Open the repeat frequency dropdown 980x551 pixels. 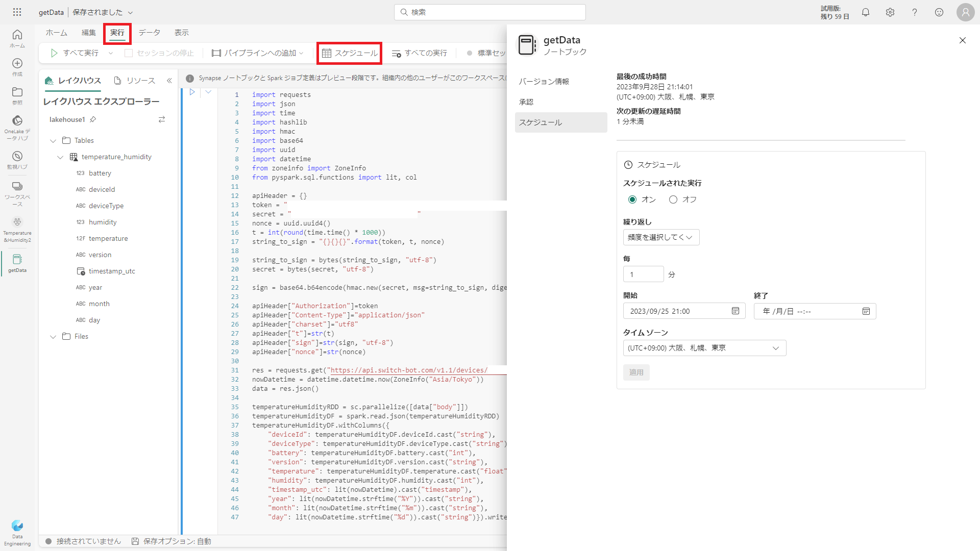click(660, 237)
